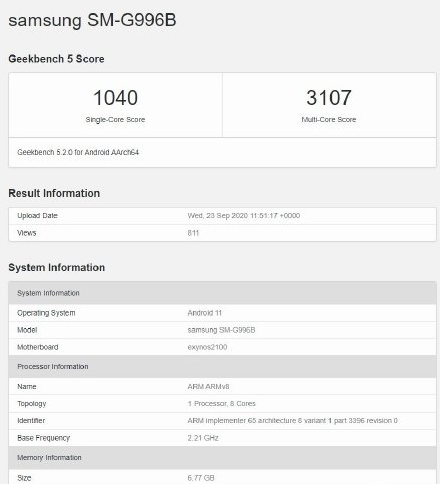Click the Multi-Core Score label
This screenshot has height=484, width=440.
point(329,120)
